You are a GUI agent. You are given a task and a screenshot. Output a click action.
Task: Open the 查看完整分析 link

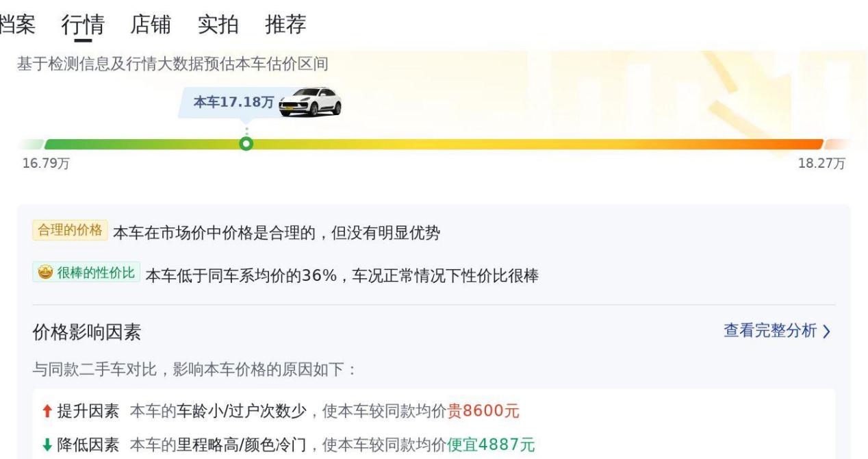pos(769,331)
